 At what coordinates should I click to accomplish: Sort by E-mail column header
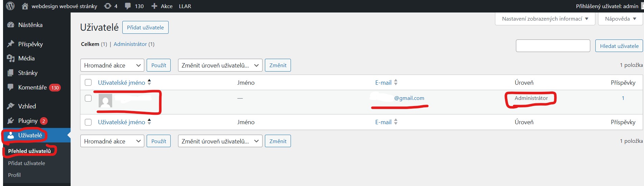(383, 83)
